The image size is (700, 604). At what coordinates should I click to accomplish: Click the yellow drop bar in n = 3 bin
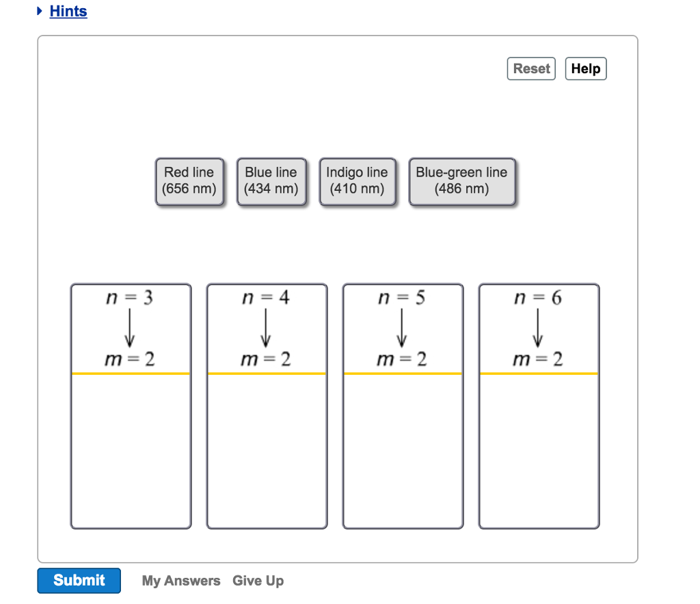point(130,373)
